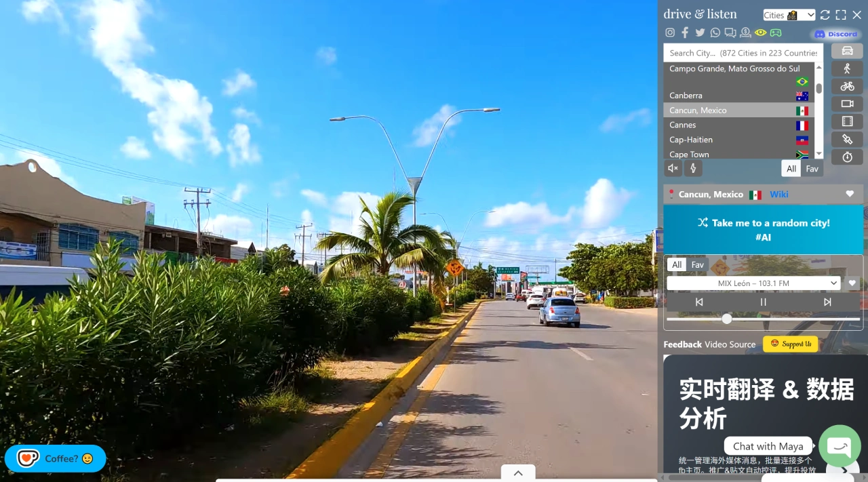Click the donate coin icon

pyautogui.click(x=745, y=33)
